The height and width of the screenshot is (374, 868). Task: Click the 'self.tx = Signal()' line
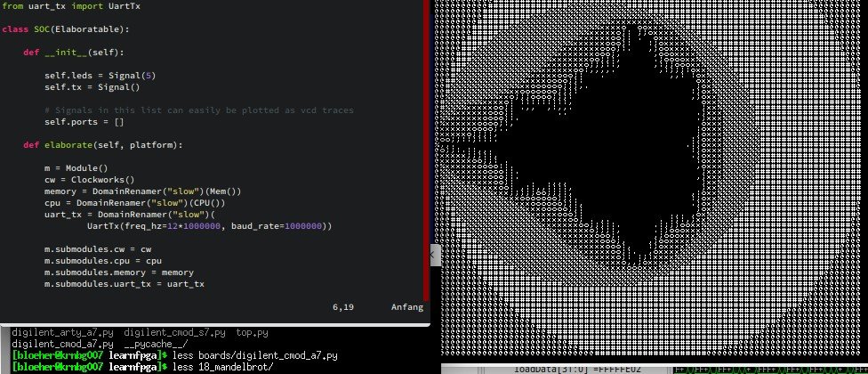(92, 87)
